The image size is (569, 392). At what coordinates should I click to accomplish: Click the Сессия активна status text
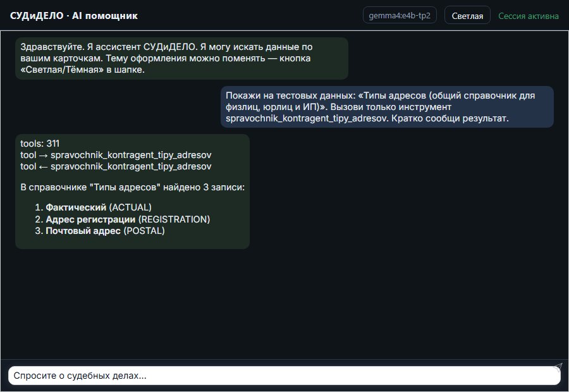click(x=529, y=16)
